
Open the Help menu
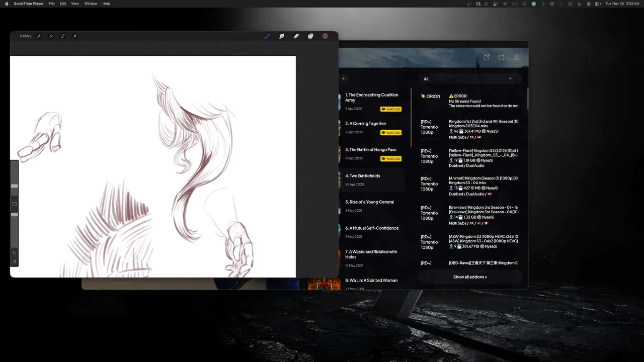click(106, 4)
